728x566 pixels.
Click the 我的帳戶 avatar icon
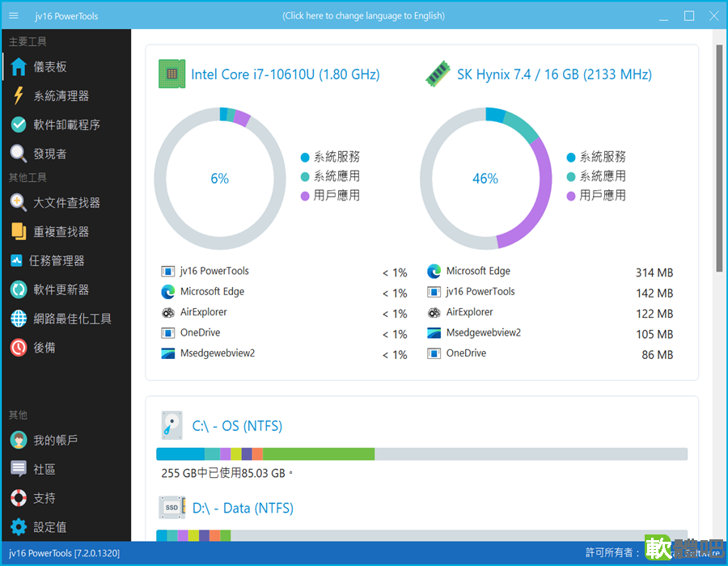(19, 440)
